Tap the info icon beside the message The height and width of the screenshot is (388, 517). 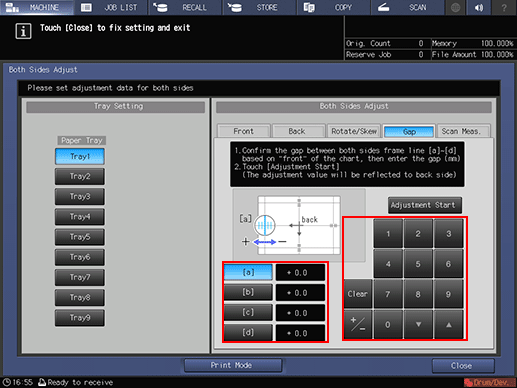23,31
